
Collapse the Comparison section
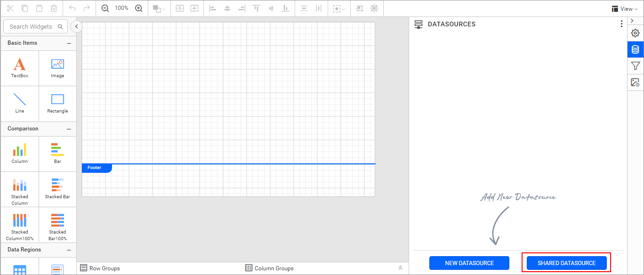pos(69,129)
